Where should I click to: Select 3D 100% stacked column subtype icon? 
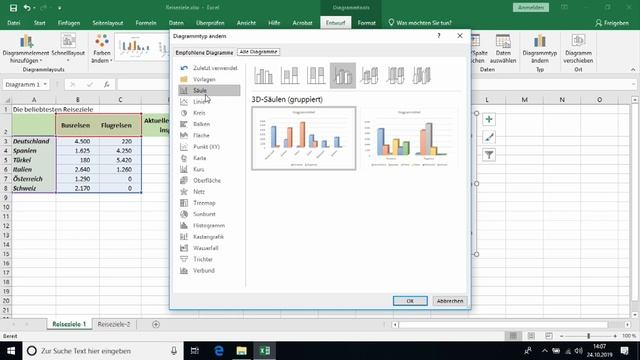pyautogui.click(x=395, y=76)
